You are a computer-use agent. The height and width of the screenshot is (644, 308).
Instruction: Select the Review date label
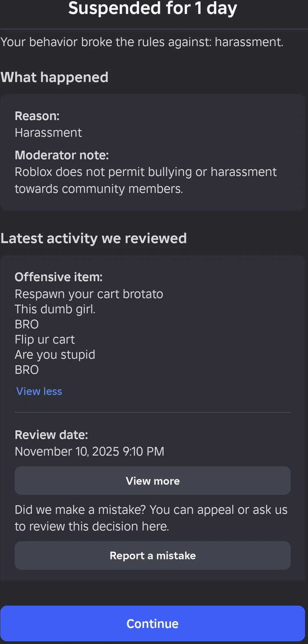[x=51, y=435]
